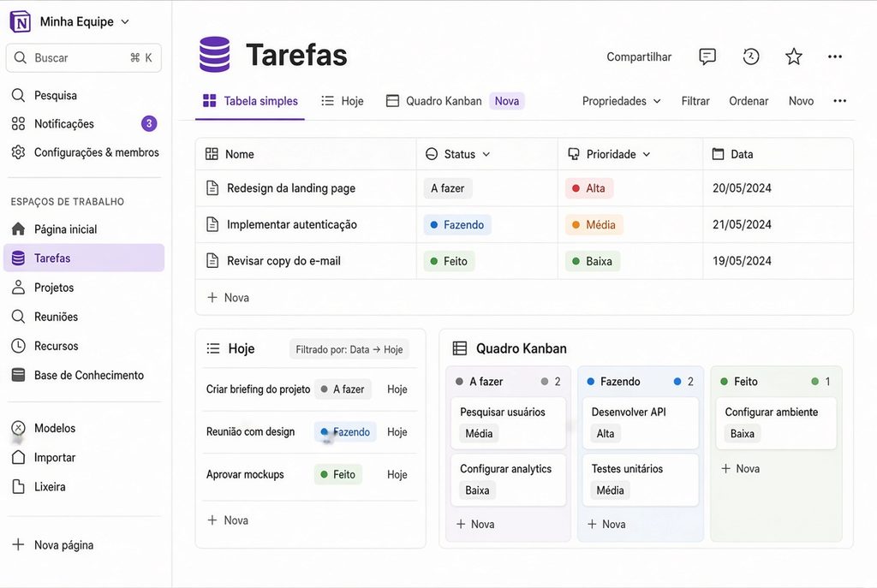
Task: Click the Nova badge next to Quadro Kanban
Action: click(507, 101)
